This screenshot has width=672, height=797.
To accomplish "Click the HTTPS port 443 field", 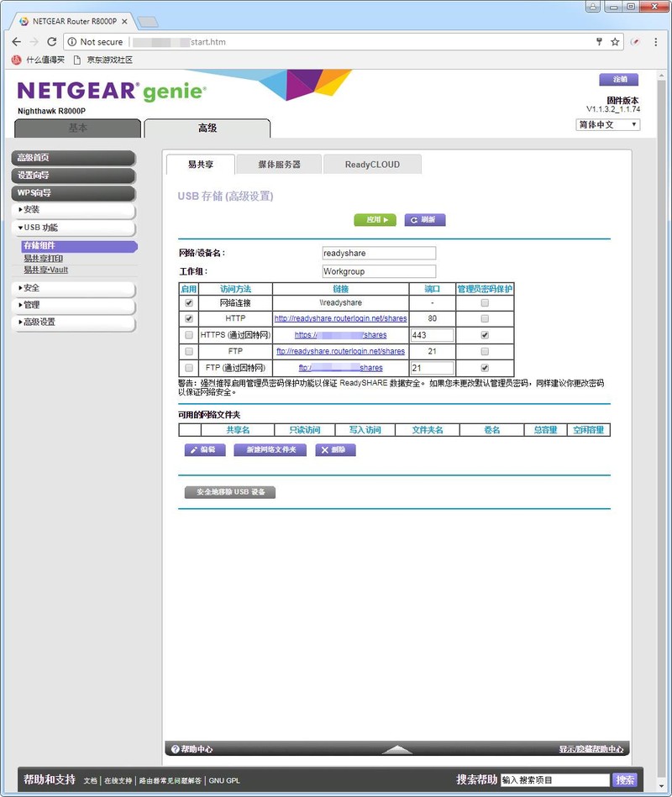I will 432,335.
